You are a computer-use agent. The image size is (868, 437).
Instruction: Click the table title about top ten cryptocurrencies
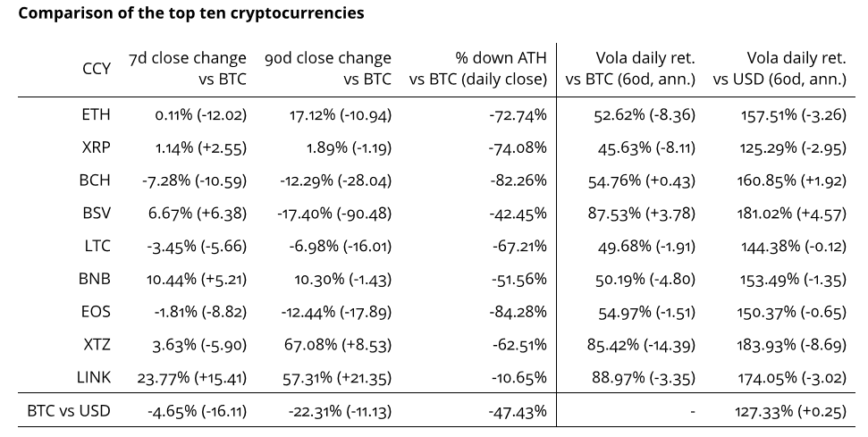point(190,14)
